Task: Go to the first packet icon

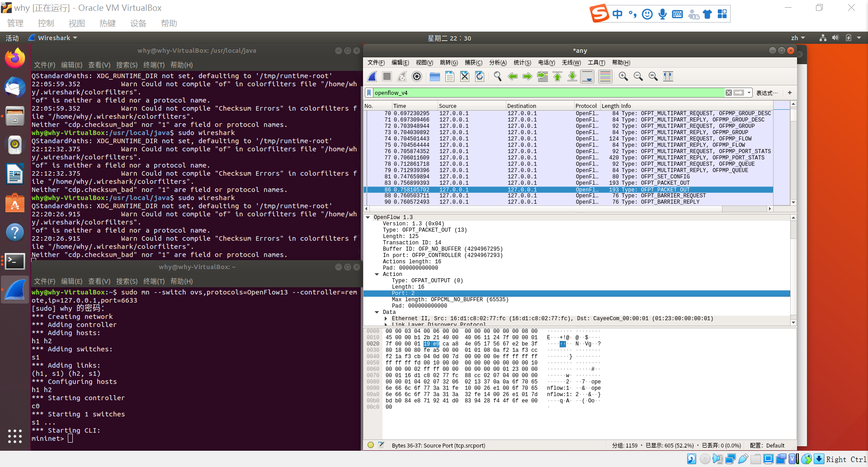Action: coord(557,77)
